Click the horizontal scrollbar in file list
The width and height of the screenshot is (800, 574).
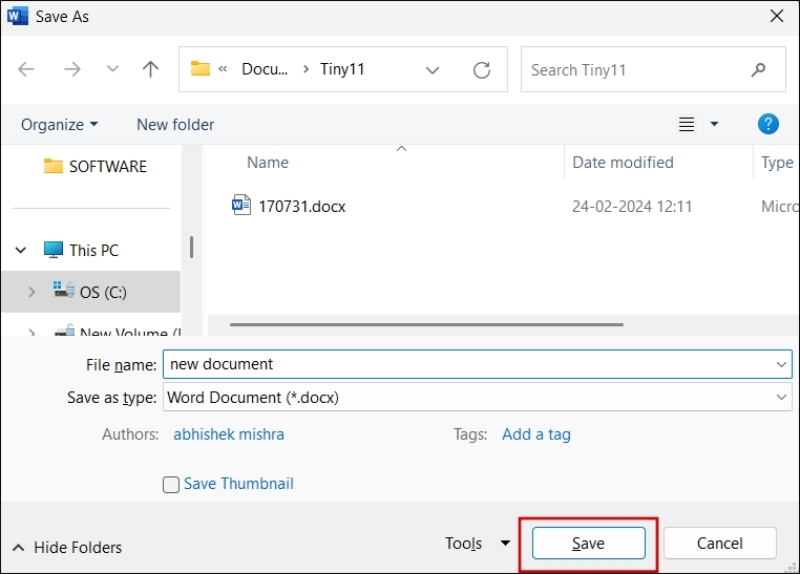click(x=427, y=324)
